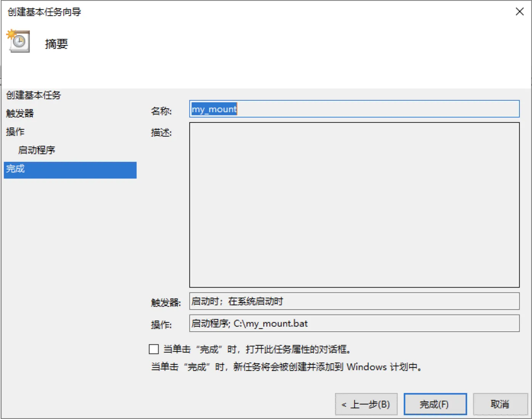The height and width of the screenshot is (419, 532).
Task: Click the 触发器 read-only field showing 启动时
Action: coord(354,301)
